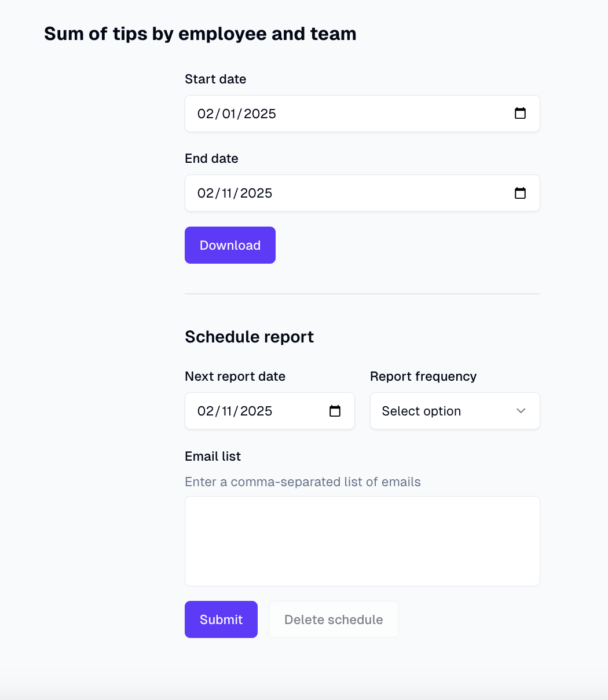
Task: Open the Start date calendar picker icon
Action: tap(520, 114)
